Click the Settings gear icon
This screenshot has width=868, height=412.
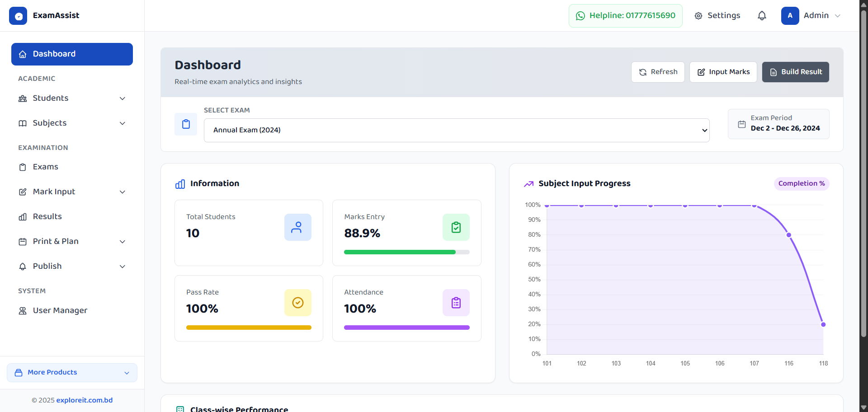(698, 16)
